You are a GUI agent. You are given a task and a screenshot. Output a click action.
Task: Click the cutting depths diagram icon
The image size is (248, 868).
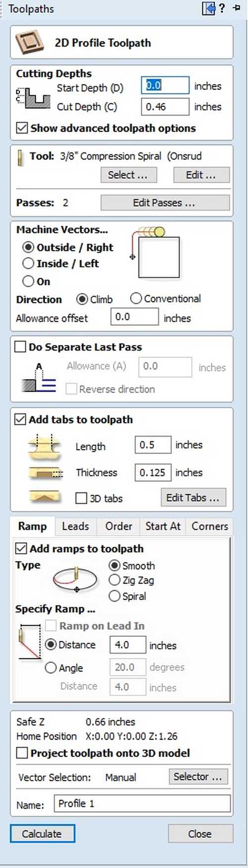point(33,98)
